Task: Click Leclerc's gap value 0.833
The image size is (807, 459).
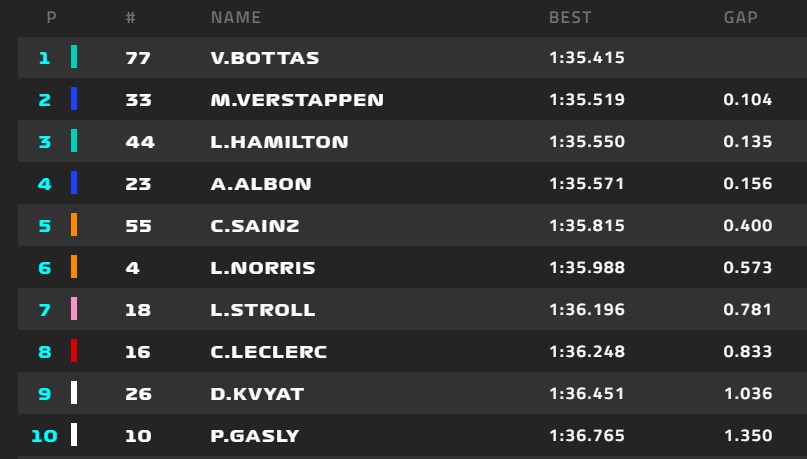Action: (747, 352)
